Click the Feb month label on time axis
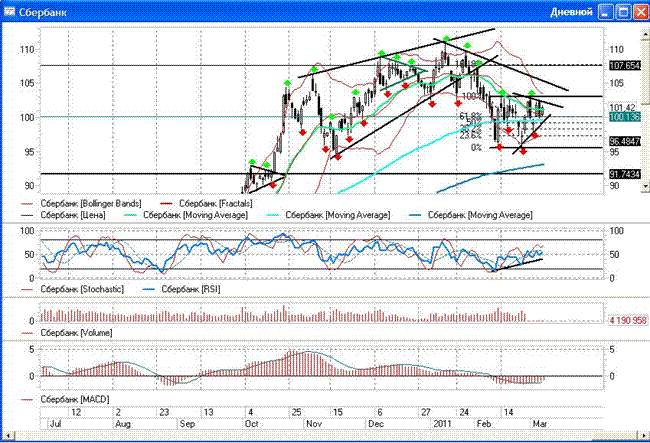650x443 pixels. tap(484, 424)
